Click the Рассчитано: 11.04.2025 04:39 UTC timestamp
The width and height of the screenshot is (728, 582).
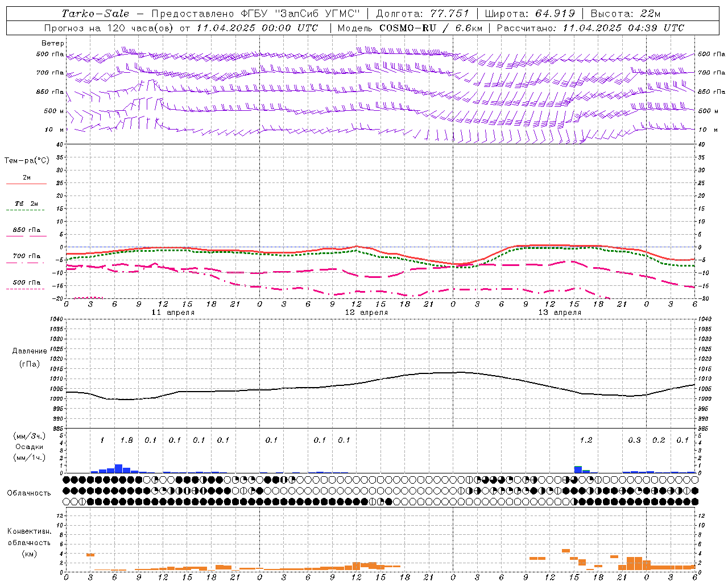click(x=590, y=28)
